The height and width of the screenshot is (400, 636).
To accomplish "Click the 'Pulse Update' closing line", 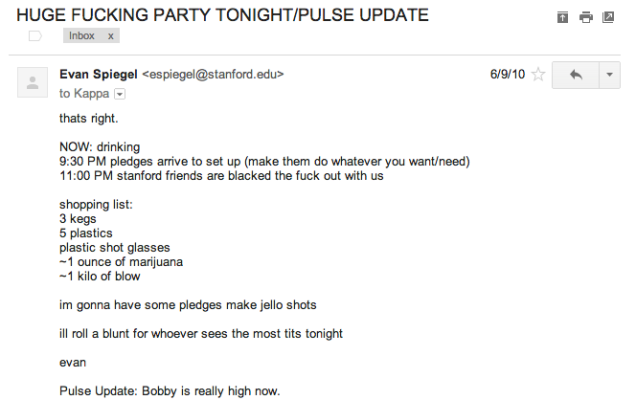I will [x=170, y=391].
